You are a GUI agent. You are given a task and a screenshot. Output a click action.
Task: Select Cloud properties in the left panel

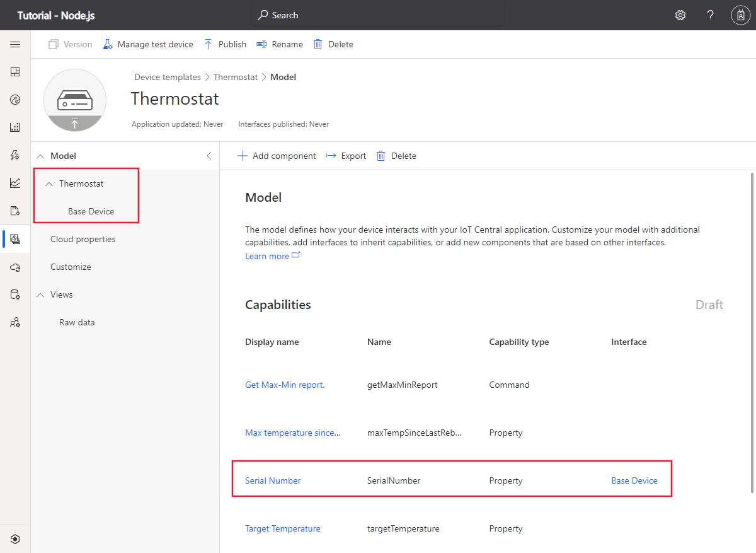click(x=81, y=239)
